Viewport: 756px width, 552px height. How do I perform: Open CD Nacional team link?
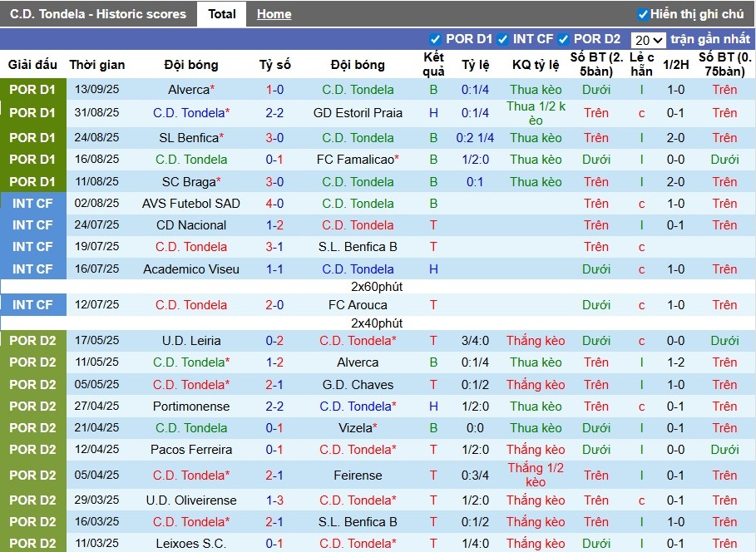click(191, 225)
